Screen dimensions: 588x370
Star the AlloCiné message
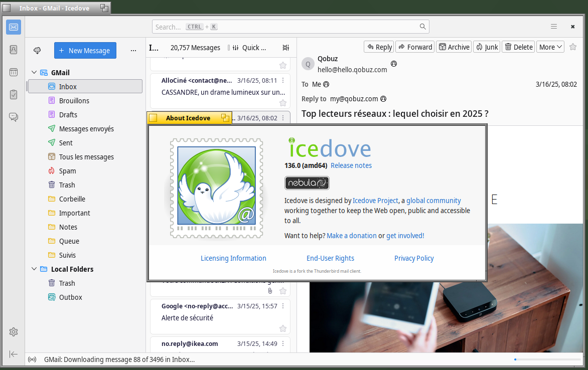pos(283,103)
